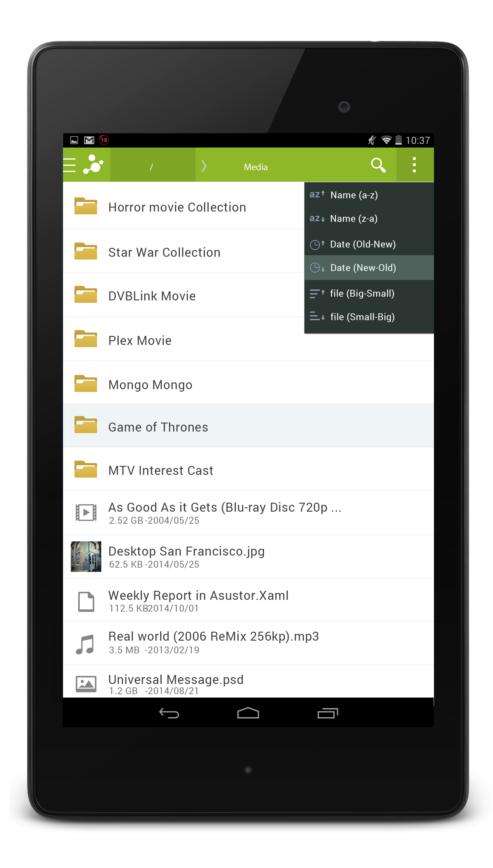The height and width of the screenshot is (868, 493).
Task: Tap the AiData app logo icon
Action: coord(93,164)
